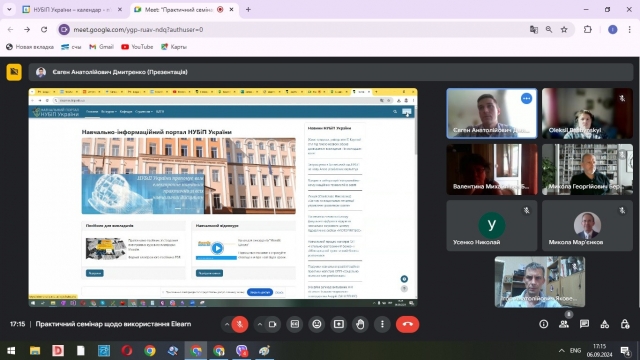Screen dimensions: 640x360
Task: Open the Chrome three-dot menu
Action: (x=629, y=29)
